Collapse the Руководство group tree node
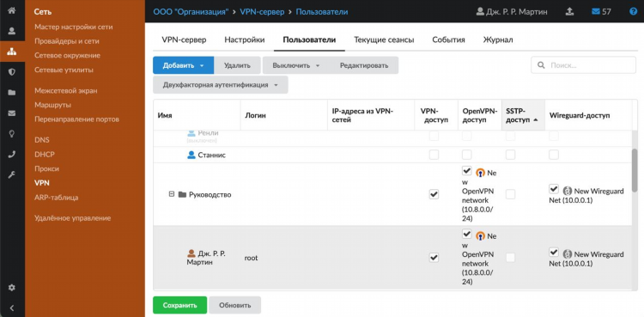644x317 pixels. tap(172, 194)
